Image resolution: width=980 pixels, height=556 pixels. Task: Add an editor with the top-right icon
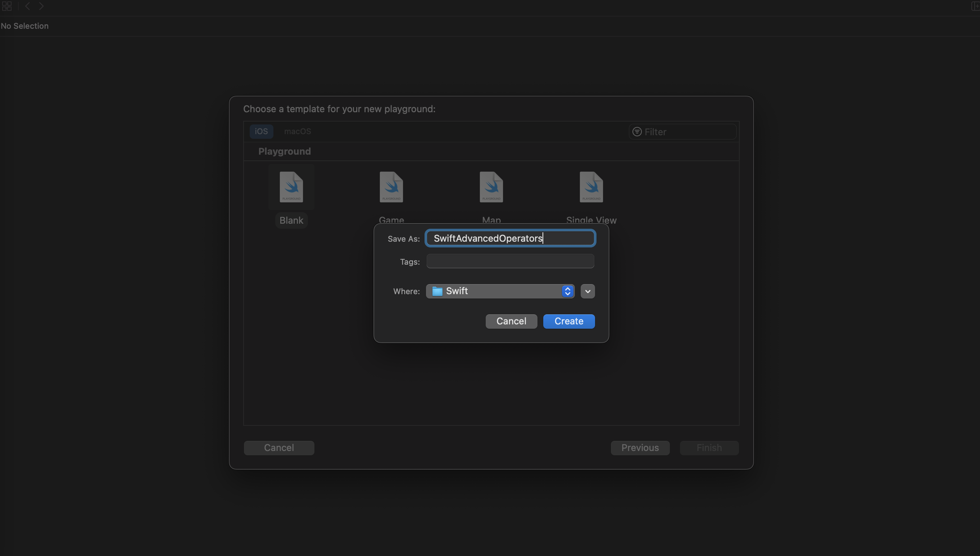pos(975,6)
